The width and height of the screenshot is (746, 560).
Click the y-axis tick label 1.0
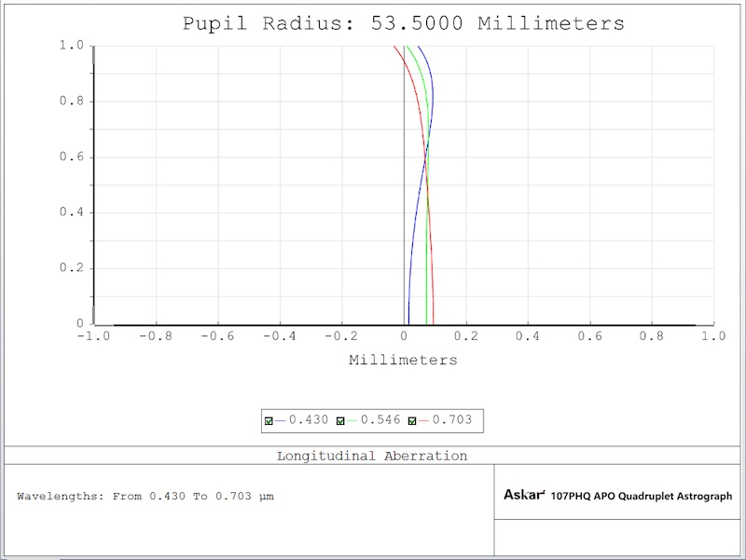point(72,45)
